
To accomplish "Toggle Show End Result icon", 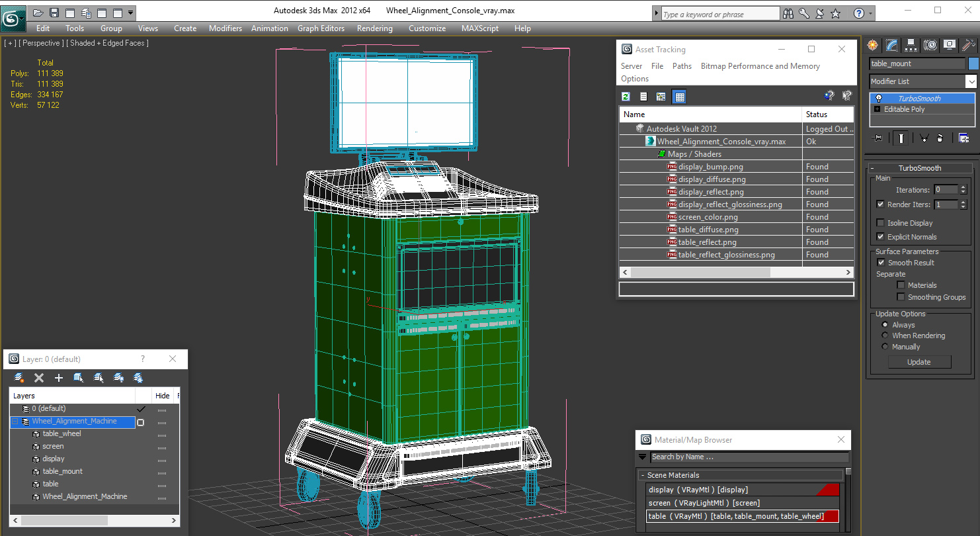I will point(901,138).
